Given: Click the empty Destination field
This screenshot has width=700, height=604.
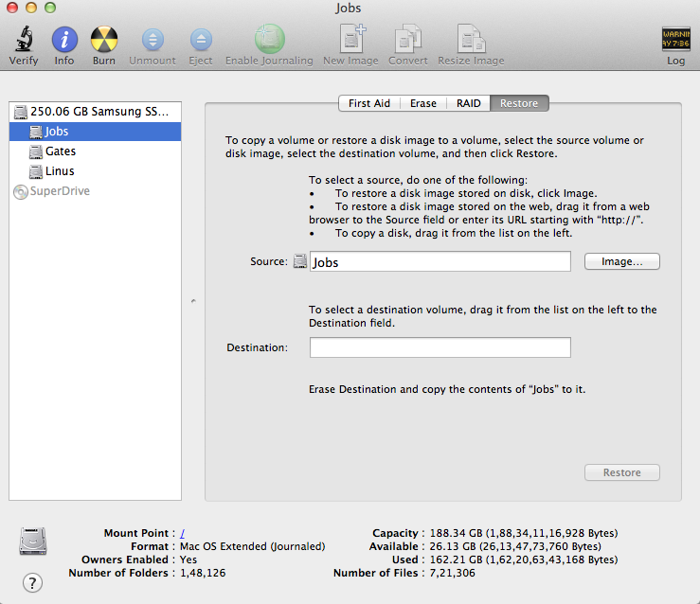Looking at the screenshot, I should point(440,347).
